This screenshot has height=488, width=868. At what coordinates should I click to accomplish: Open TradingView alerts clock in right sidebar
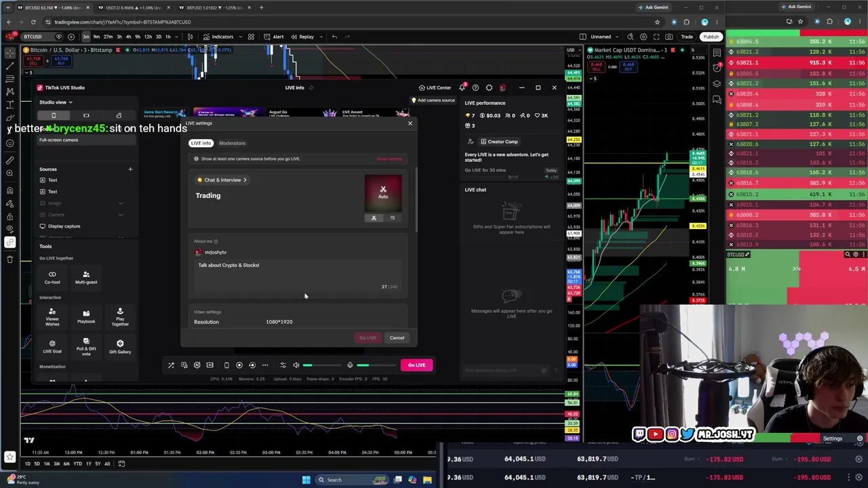(x=717, y=67)
